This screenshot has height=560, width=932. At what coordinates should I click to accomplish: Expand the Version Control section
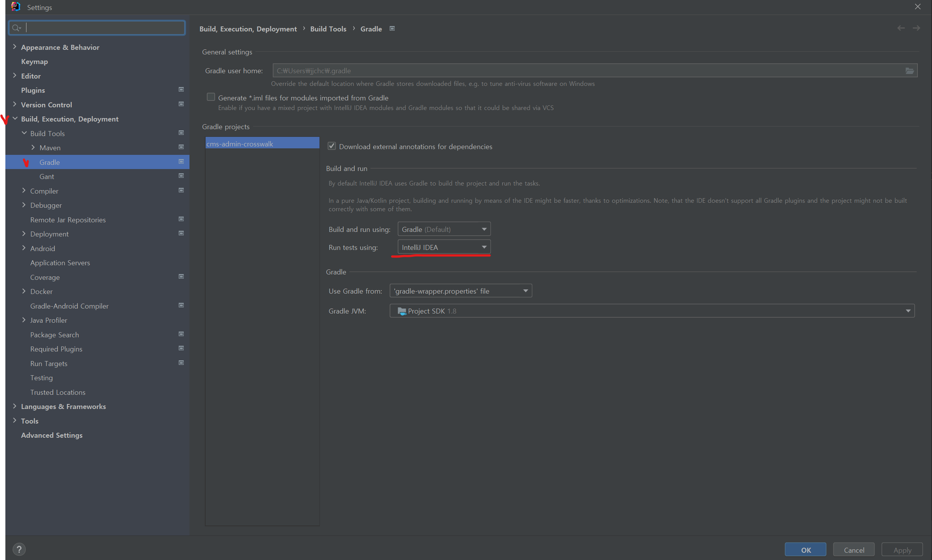(15, 104)
